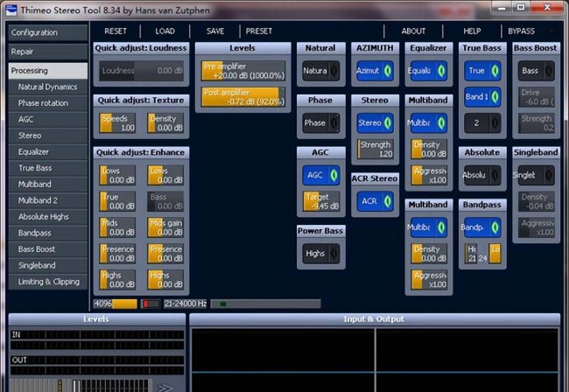This screenshot has height=392, width=569.
Task: Toggle the AZIMUTH switch off
Action: (375, 71)
